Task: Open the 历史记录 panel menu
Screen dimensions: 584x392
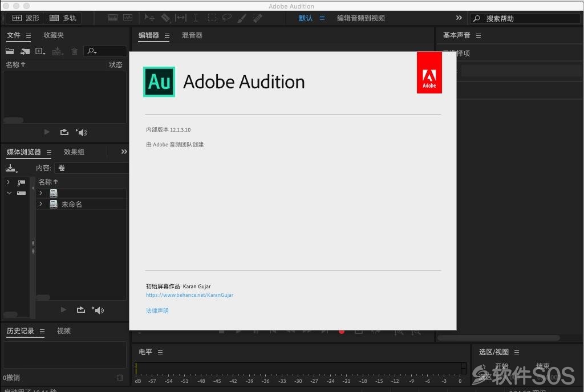Action: 42,331
